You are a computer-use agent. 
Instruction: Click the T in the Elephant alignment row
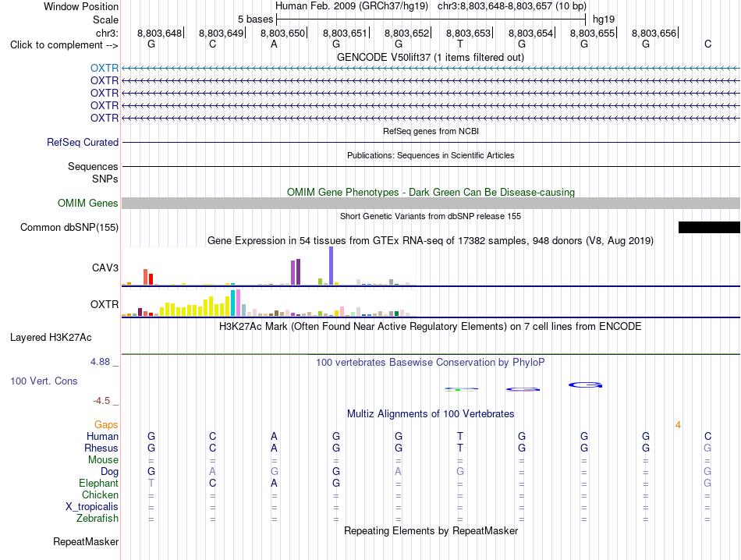pyautogui.click(x=151, y=483)
